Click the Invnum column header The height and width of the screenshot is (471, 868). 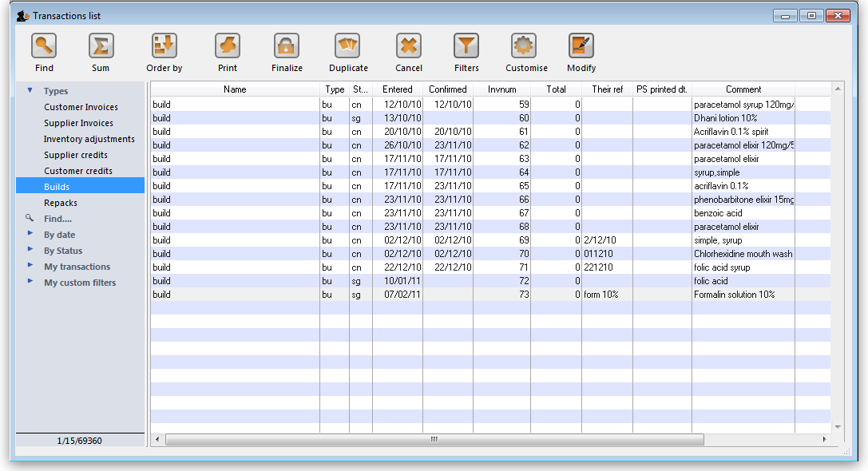coord(501,89)
